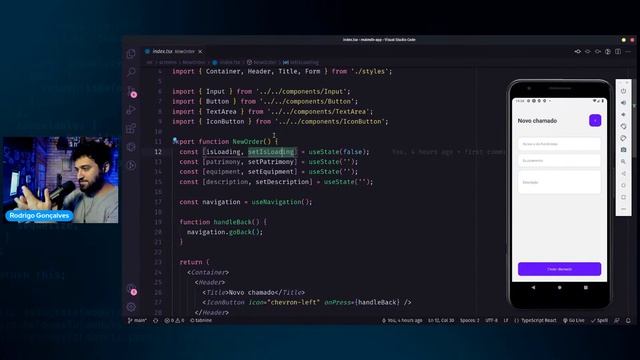Focus the description text area on phone
This screenshot has height=360, width=640.
[559, 182]
